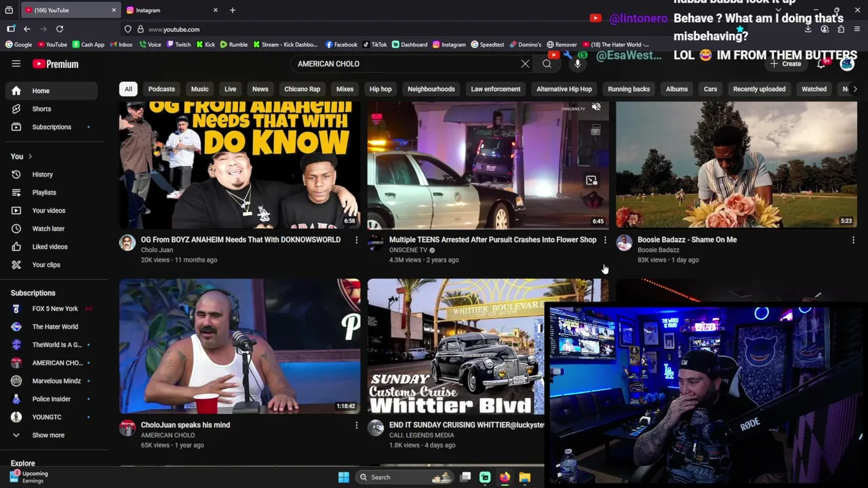Select the Law enforcement filter chip

[496, 89]
